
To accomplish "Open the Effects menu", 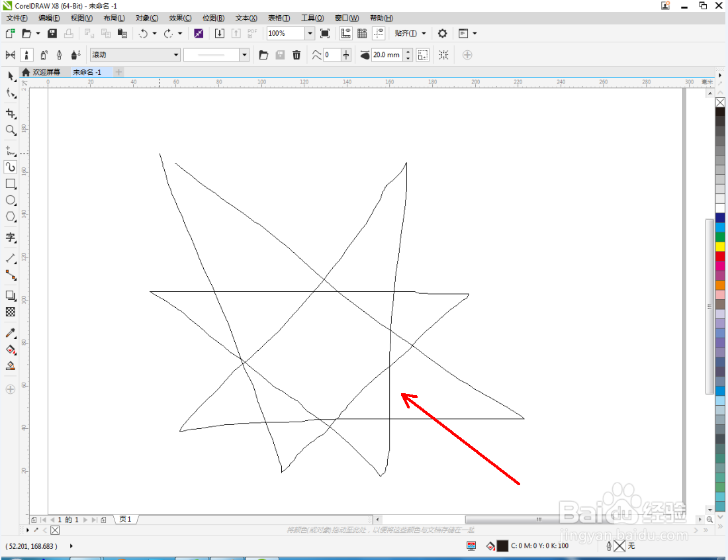I will pyautogui.click(x=180, y=18).
